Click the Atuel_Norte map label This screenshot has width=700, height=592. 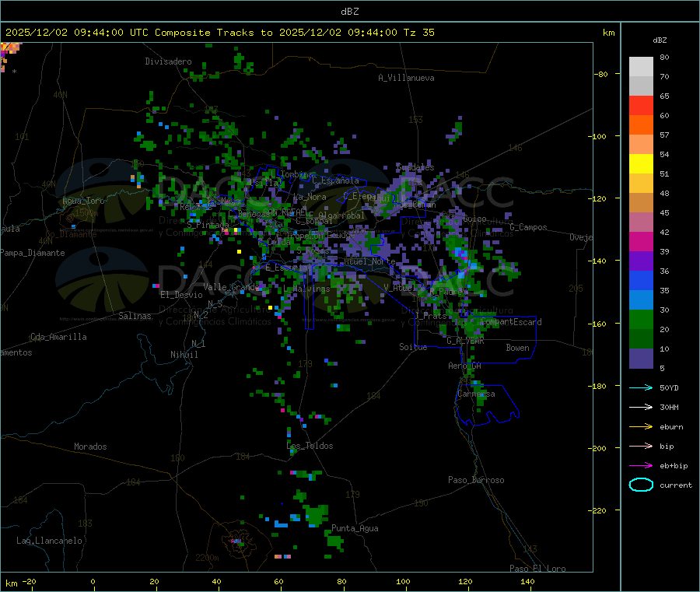coord(369,261)
